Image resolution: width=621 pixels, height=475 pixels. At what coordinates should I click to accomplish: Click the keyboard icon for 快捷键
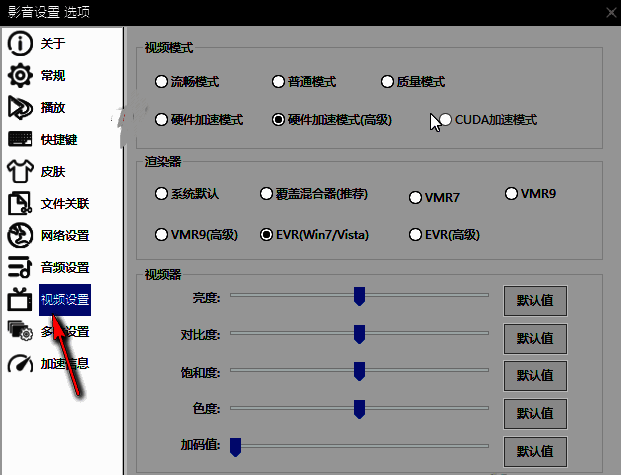pyautogui.click(x=20, y=140)
